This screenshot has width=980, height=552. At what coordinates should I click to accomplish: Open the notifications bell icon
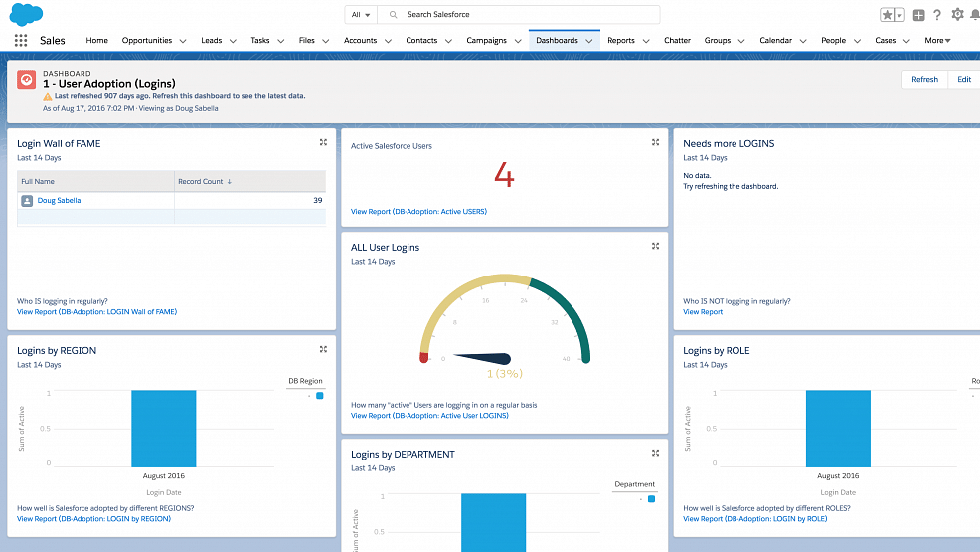pyautogui.click(x=975, y=14)
